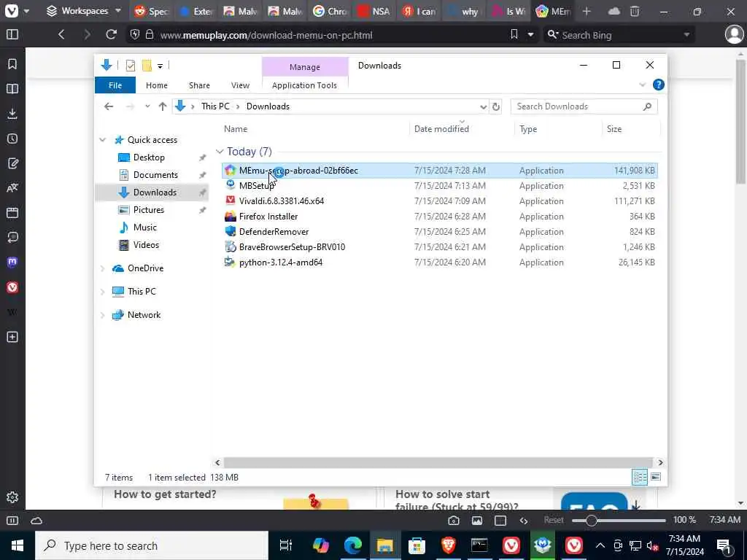Toggle the Vivaldi side panel
The height and width of the screenshot is (560, 747).
[x=12, y=35]
